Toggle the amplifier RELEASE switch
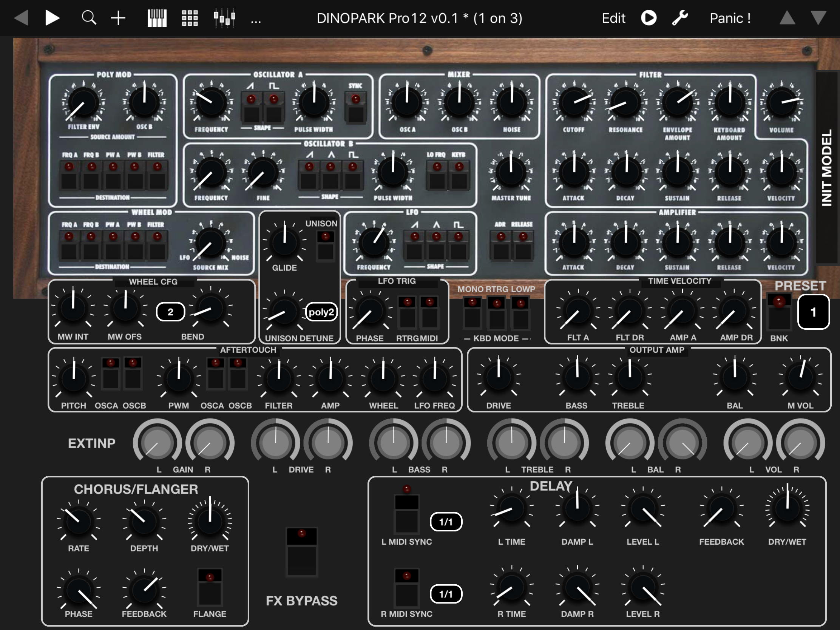 click(x=523, y=246)
